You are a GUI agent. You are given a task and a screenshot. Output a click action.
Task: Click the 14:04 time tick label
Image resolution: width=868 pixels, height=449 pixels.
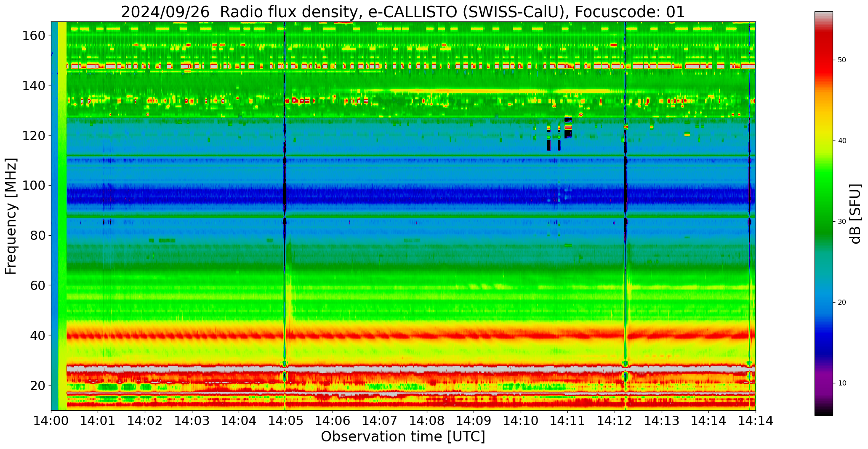click(x=239, y=420)
